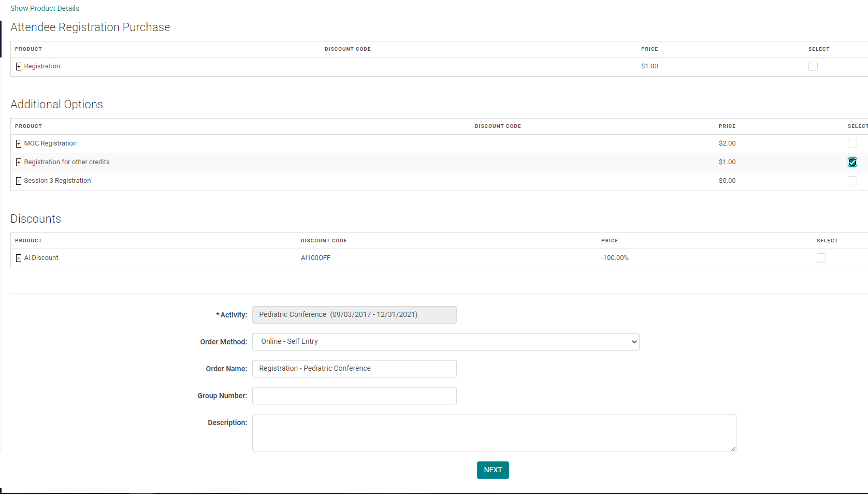Grab the Description textarea resize handle
This screenshot has width=868, height=494.
click(733, 449)
